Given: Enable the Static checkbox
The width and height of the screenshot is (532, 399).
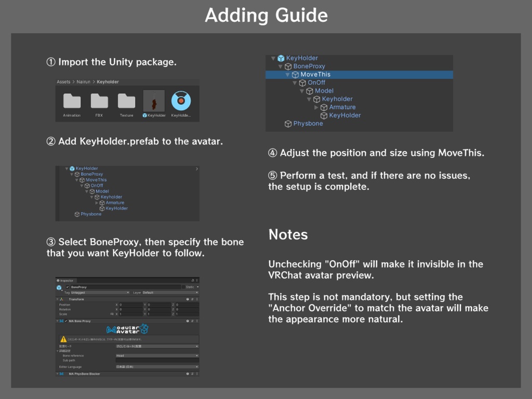Looking at the screenshot, I should pyautogui.click(x=183, y=287).
